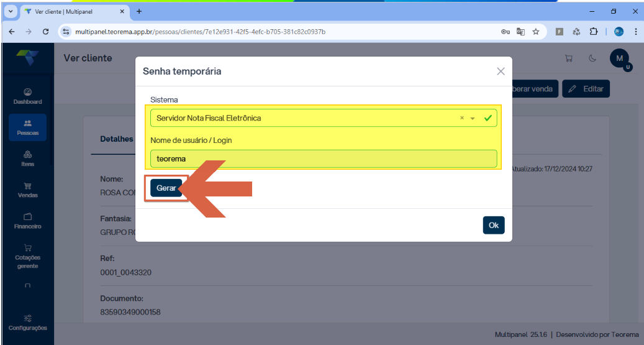Open the browser extensions puzzle icon
This screenshot has height=345, width=644.
point(594,32)
